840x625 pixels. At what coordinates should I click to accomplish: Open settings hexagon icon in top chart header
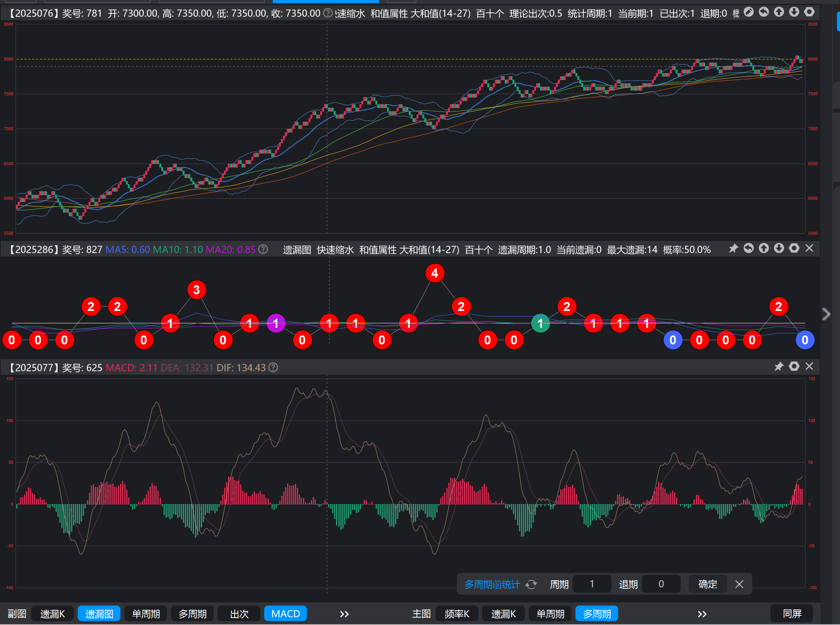click(x=809, y=12)
